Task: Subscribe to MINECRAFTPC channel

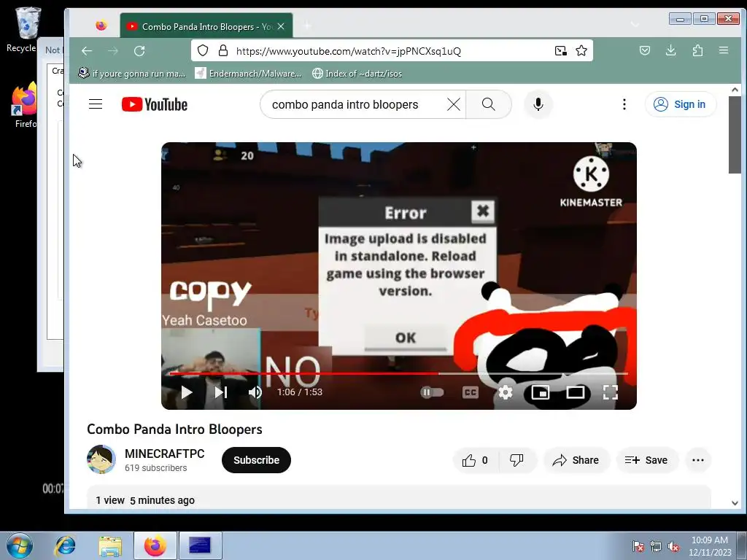Action: tap(256, 460)
